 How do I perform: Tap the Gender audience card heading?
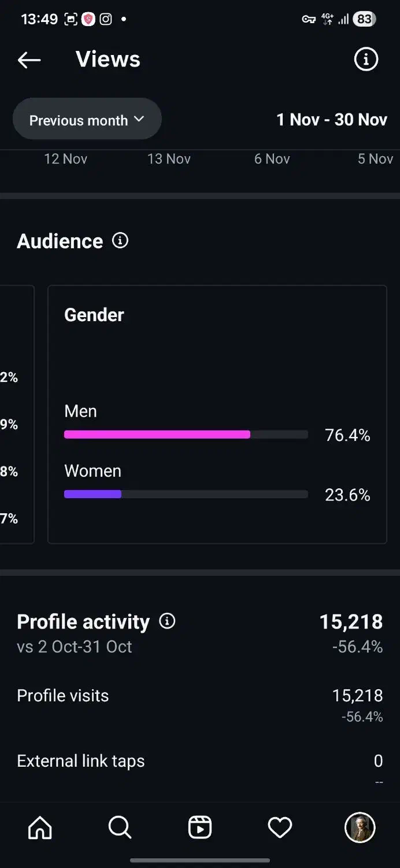[x=94, y=315]
